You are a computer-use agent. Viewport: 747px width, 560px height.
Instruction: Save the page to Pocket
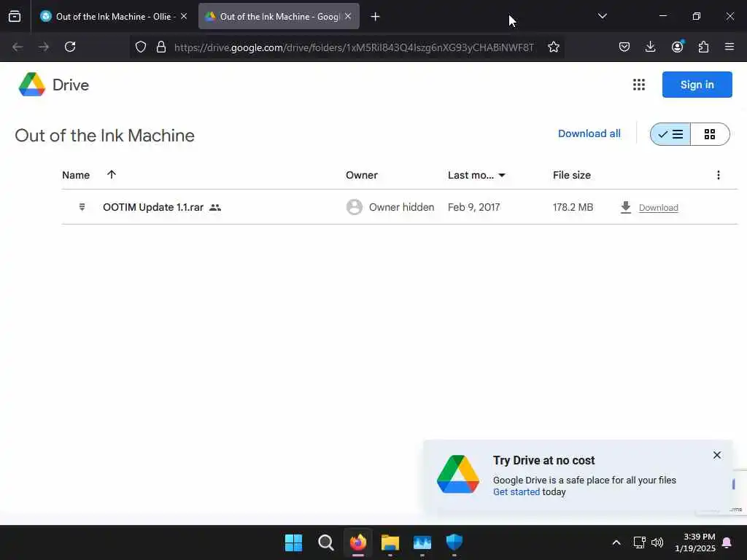click(x=624, y=47)
